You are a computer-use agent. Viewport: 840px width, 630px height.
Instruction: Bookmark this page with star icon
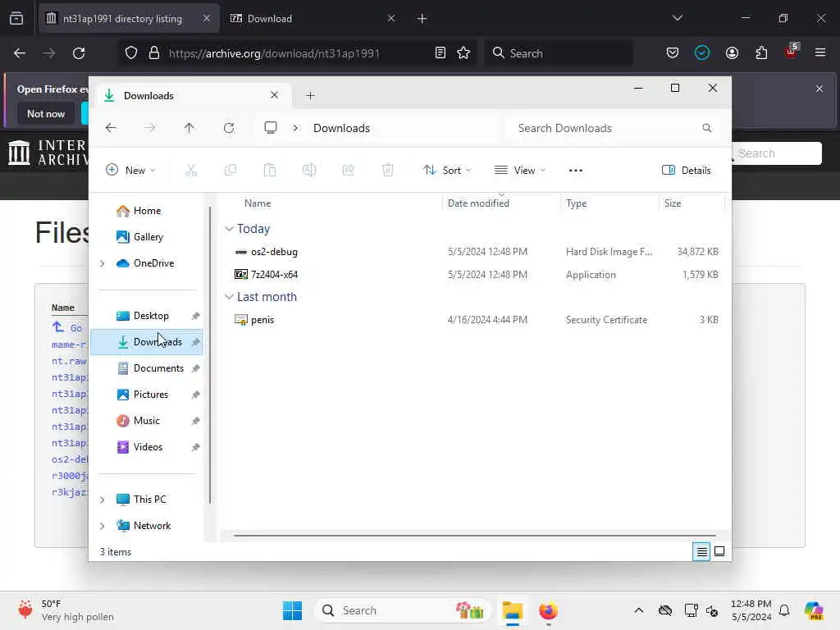(x=463, y=52)
